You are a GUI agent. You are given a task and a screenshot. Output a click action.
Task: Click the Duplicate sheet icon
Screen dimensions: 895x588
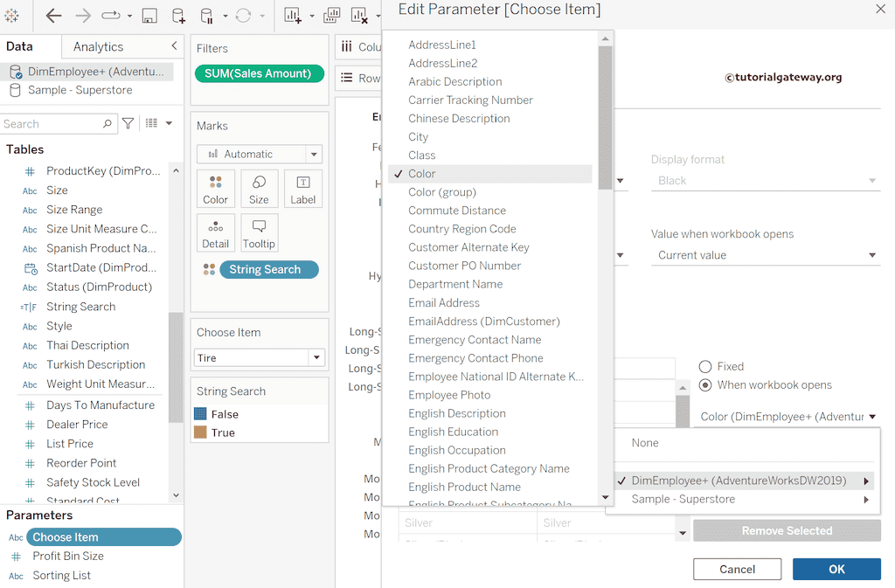pyautogui.click(x=331, y=16)
